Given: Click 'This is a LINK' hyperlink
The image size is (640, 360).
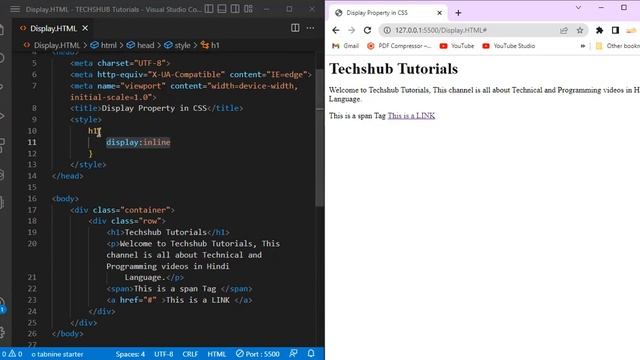Looking at the screenshot, I should pos(411,116).
